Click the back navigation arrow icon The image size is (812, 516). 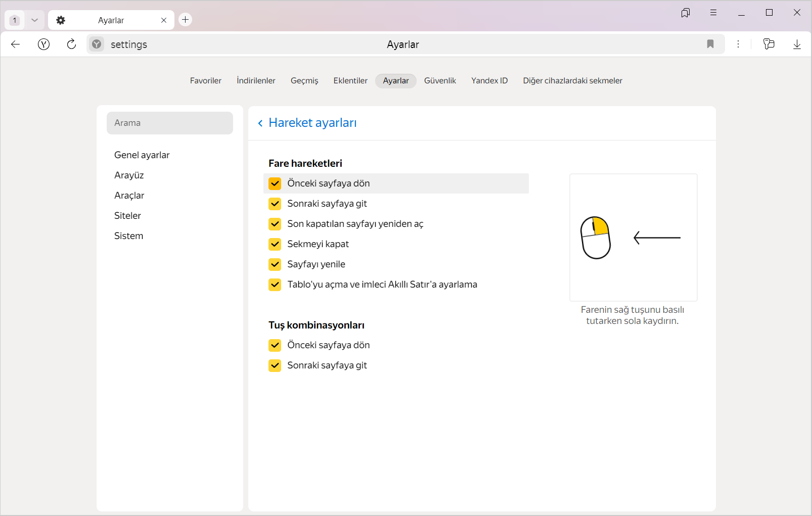[15, 44]
